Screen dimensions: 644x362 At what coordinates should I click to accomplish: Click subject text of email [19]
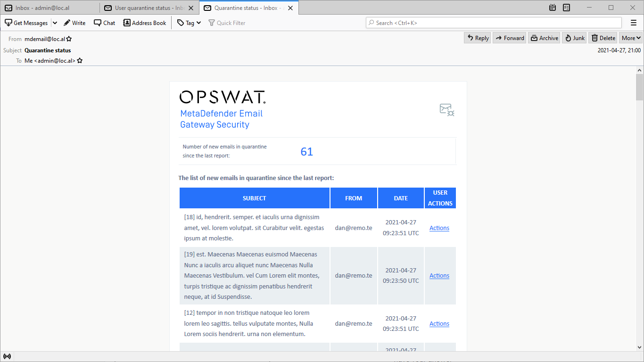pyautogui.click(x=252, y=276)
